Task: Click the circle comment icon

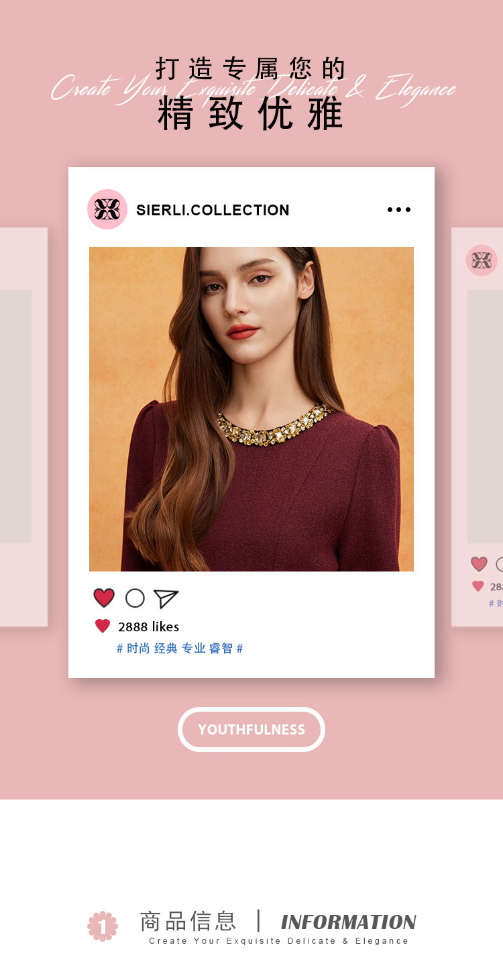Action: (135, 598)
